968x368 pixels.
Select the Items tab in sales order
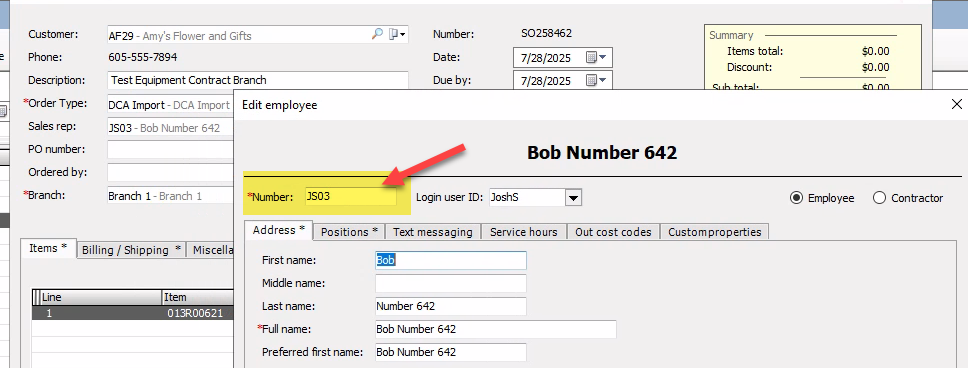pos(48,248)
